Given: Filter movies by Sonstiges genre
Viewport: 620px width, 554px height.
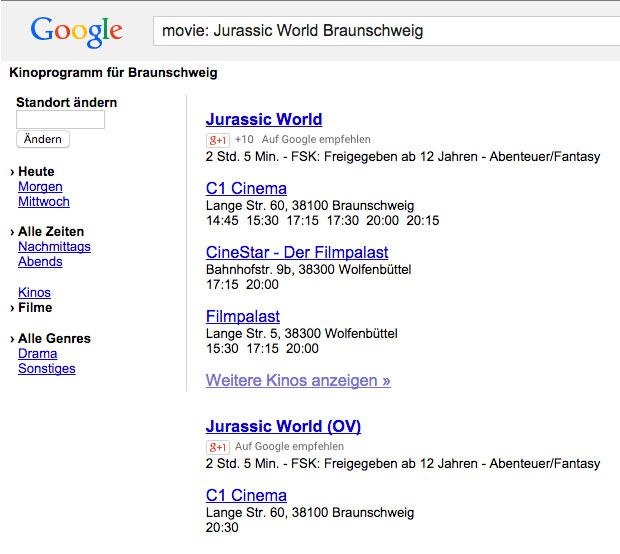Looking at the screenshot, I should (x=47, y=369).
